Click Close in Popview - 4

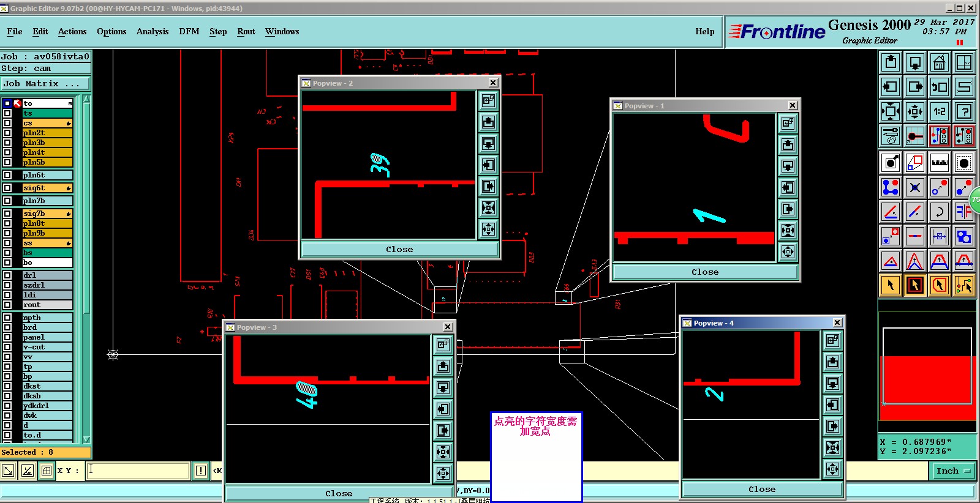[x=762, y=489]
